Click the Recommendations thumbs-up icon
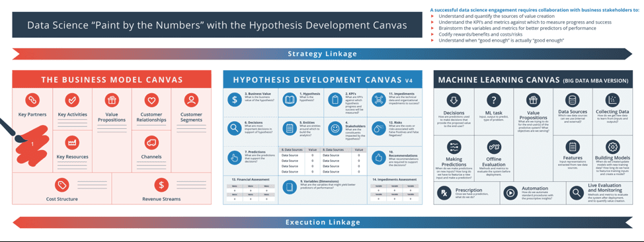This screenshot has height=242, width=644. point(378,158)
